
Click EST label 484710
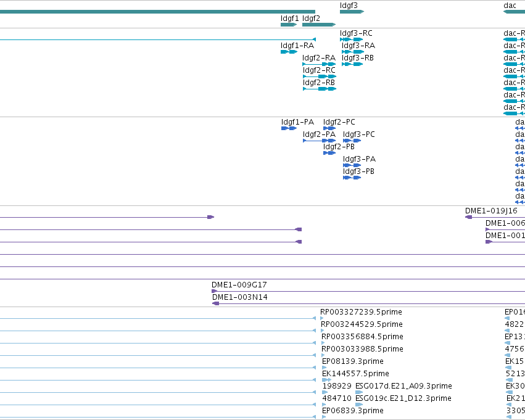tap(337, 398)
